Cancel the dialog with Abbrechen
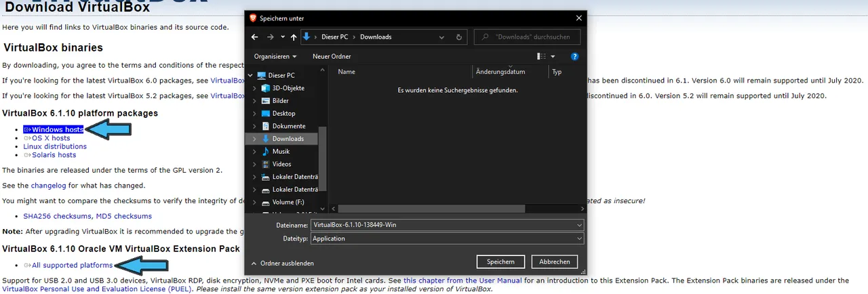 point(554,261)
